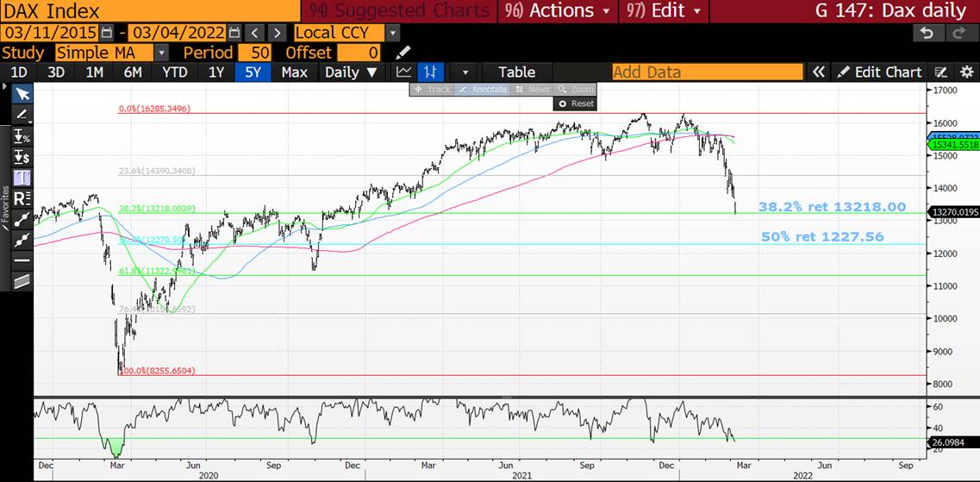The width and height of the screenshot is (980, 482).
Task: Select the R regression lines tool
Action: 22,198
